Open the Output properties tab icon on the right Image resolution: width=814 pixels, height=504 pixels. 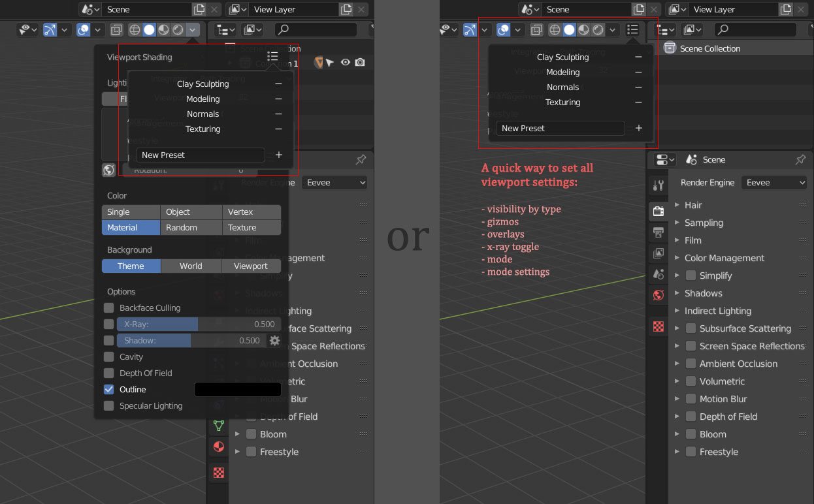click(x=659, y=233)
